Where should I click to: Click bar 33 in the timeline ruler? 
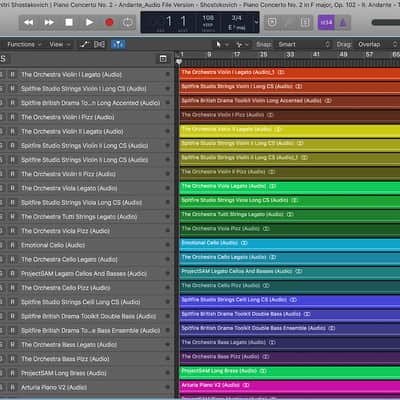290,54
